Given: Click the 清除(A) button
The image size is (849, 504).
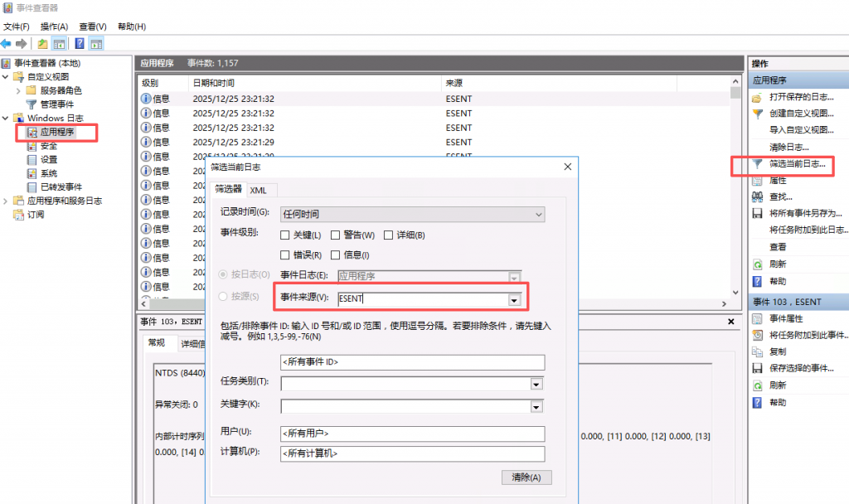Looking at the screenshot, I should 526,477.
